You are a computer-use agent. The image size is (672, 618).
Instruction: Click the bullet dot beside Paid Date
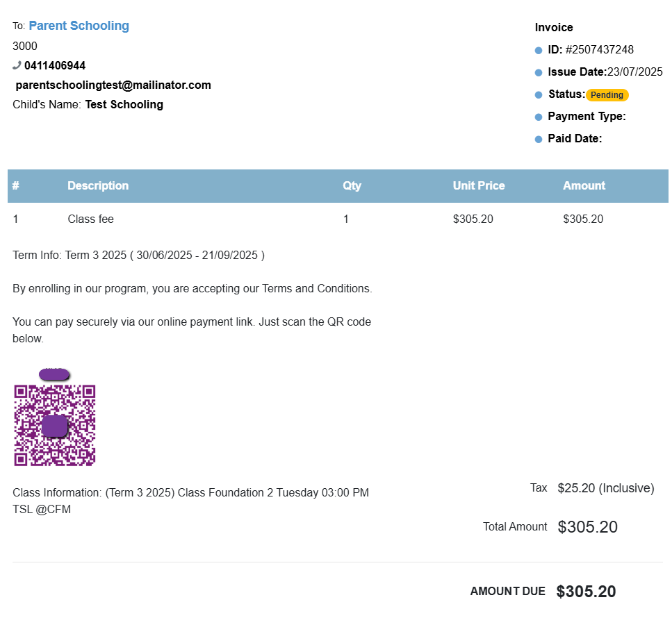coord(538,140)
